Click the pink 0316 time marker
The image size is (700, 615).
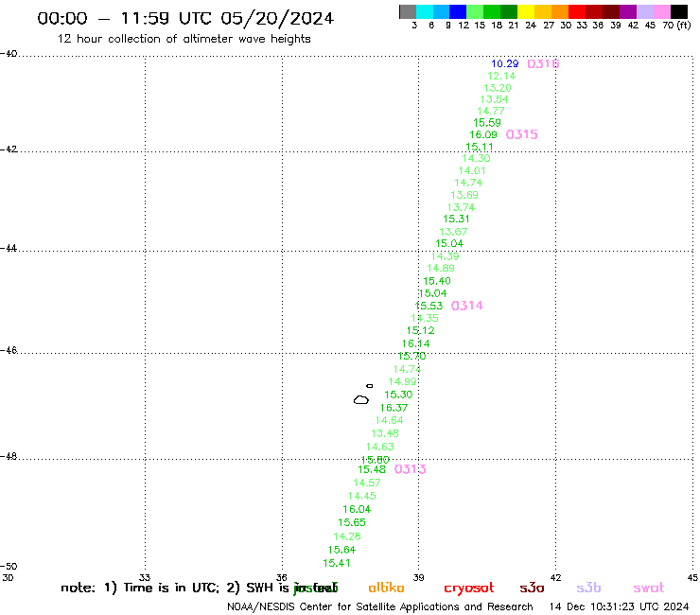point(543,64)
